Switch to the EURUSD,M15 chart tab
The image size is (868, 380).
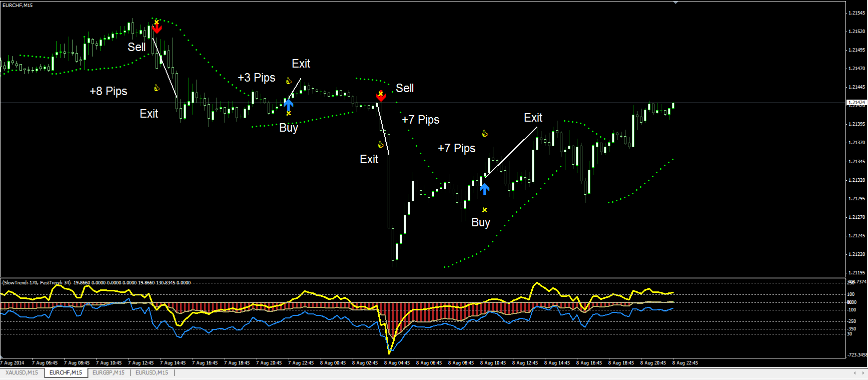[x=152, y=372]
